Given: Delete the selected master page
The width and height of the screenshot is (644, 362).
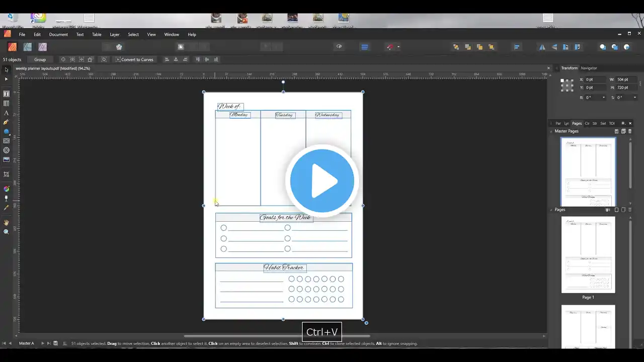Looking at the screenshot, I should (x=630, y=131).
